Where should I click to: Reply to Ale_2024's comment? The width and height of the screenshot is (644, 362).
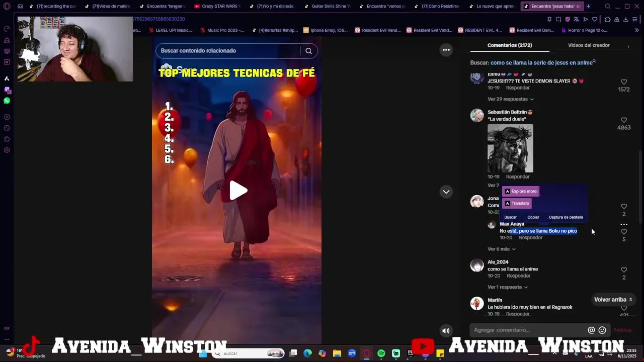(518, 276)
